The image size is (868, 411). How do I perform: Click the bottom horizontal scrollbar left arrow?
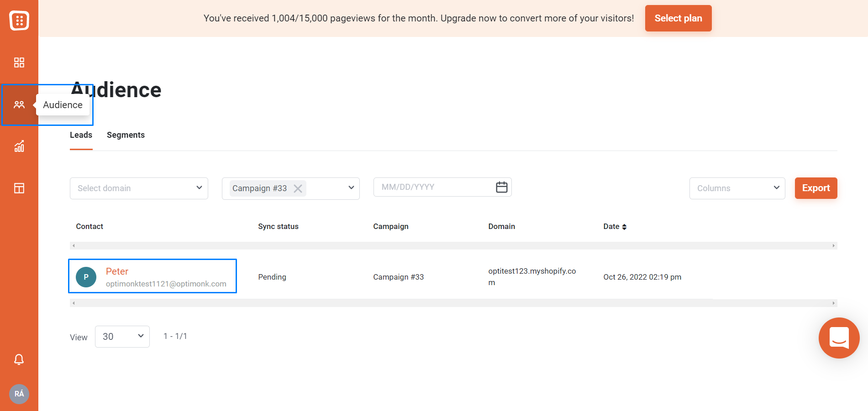(74, 303)
